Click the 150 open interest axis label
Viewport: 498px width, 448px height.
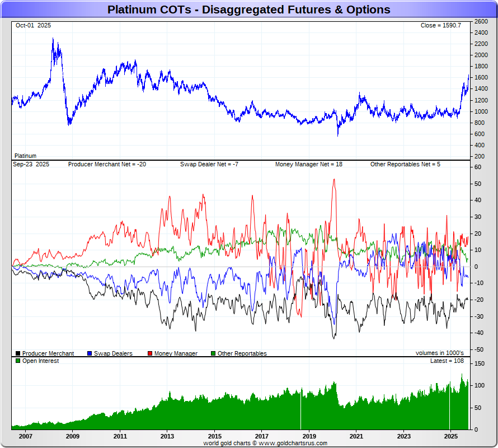click(x=480, y=364)
